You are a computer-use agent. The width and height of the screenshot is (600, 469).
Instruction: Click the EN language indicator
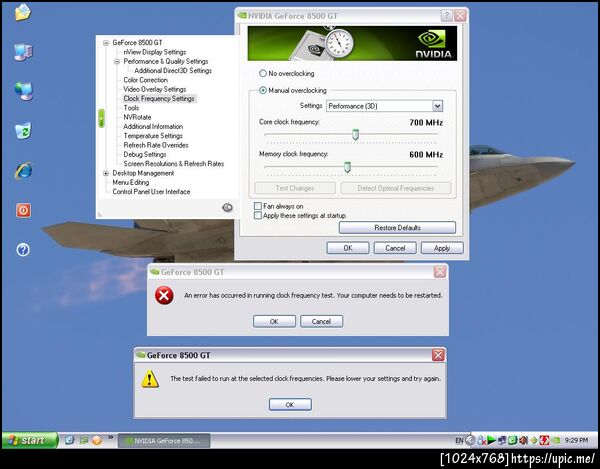459,441
